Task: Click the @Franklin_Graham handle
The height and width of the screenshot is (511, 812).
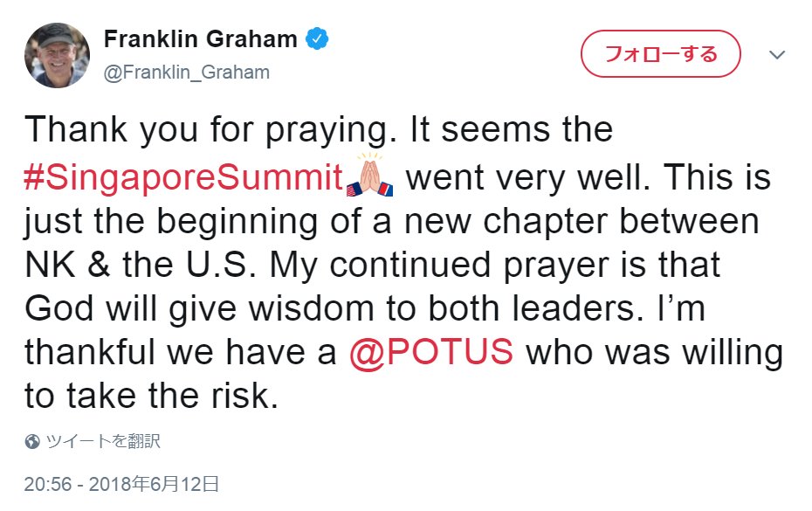Action: [x=187, y=72]
